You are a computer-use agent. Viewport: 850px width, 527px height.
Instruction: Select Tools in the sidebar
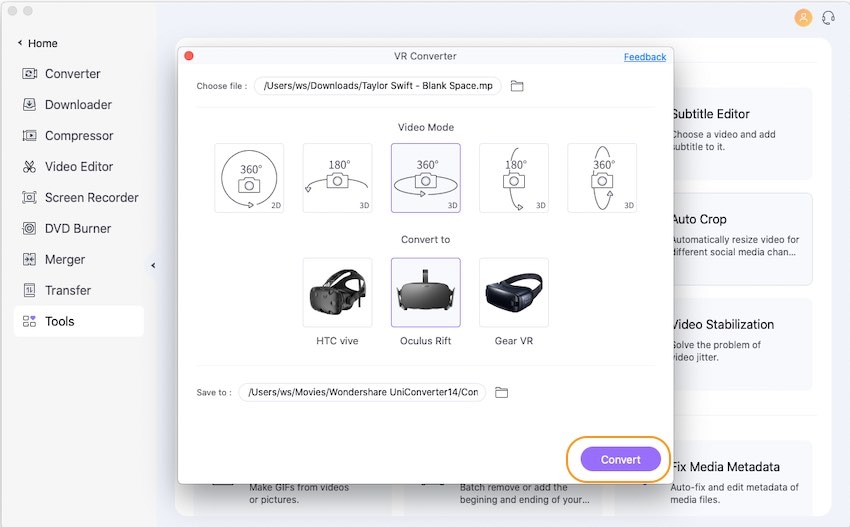[x=79, y=321]
